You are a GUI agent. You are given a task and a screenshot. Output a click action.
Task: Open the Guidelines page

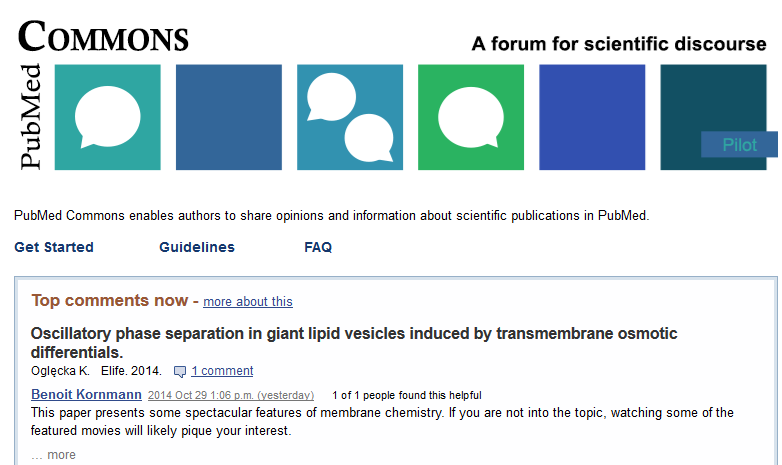197,247
